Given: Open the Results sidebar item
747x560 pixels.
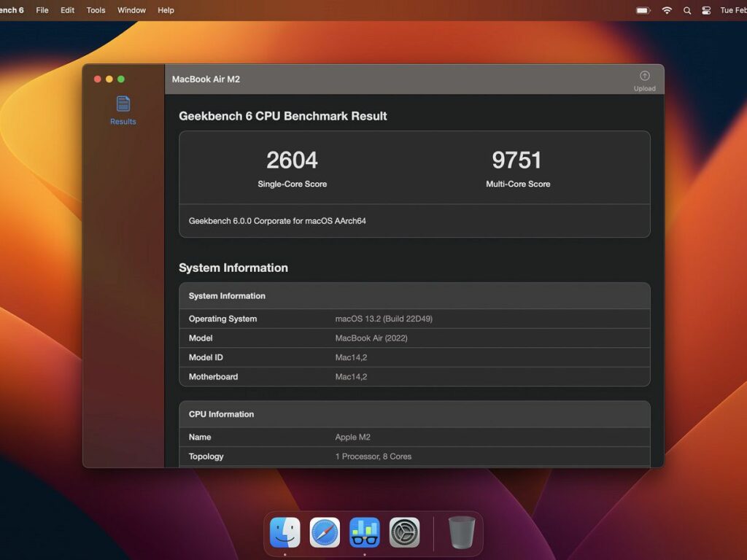Looking at the screenshot, I should (123, 111).
